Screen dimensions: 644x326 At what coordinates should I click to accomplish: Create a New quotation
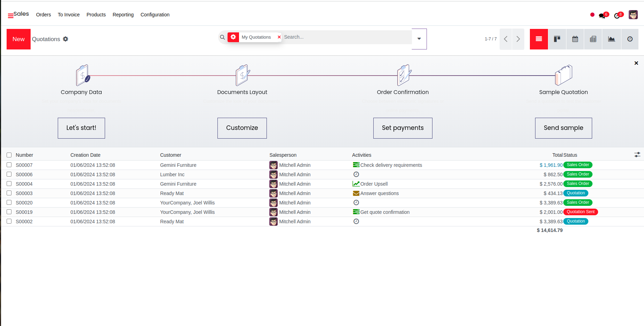coord(18,39)
